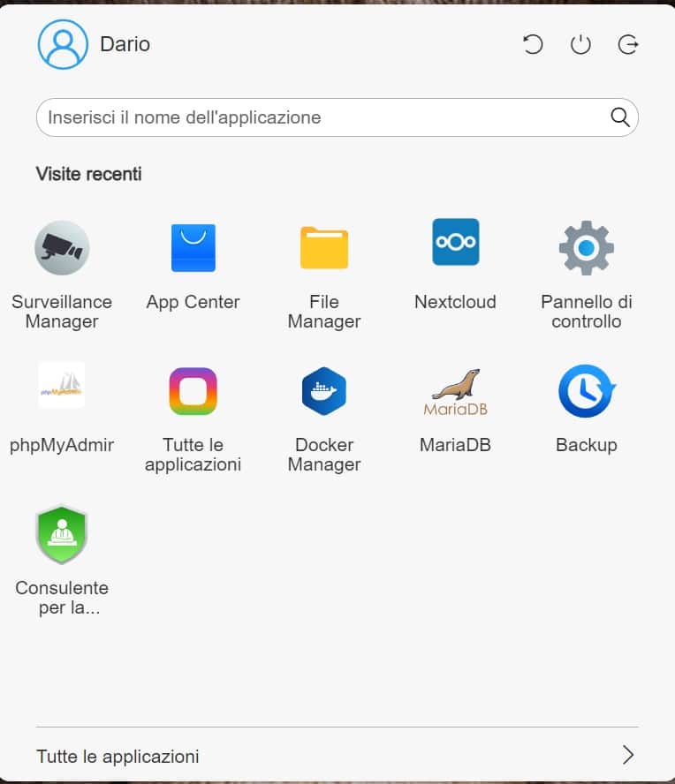
Task: Launch phpMyAdmin
Action: coord(62,385)
